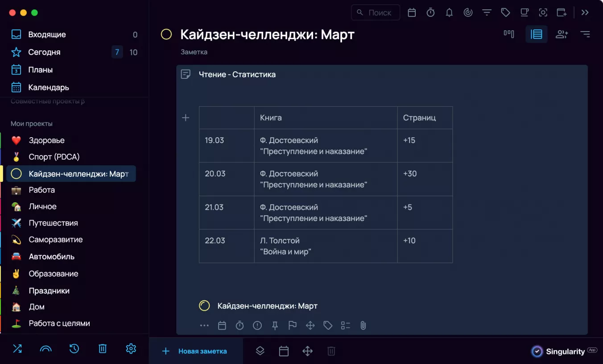Click the delete trash icon in bottom bar
603x364 pixels.
(331, 351)
